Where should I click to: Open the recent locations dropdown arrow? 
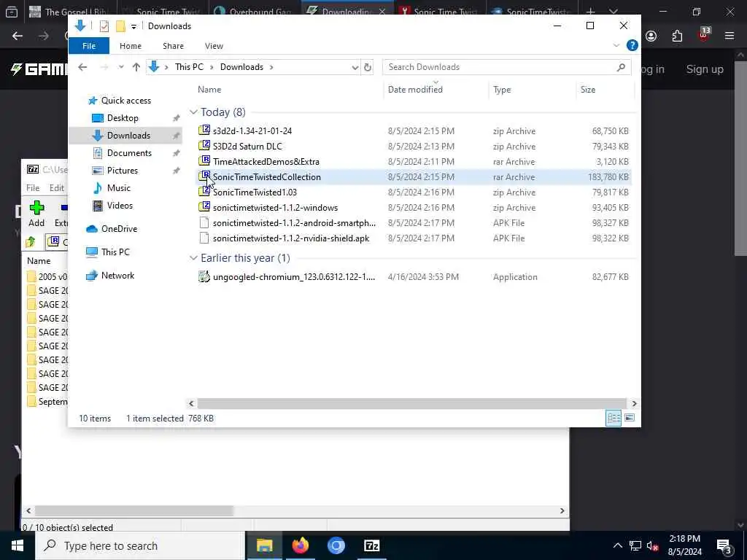point(121,67)
